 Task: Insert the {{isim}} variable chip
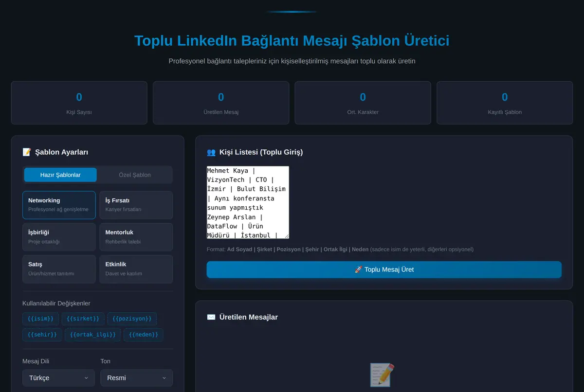(41, 319)
